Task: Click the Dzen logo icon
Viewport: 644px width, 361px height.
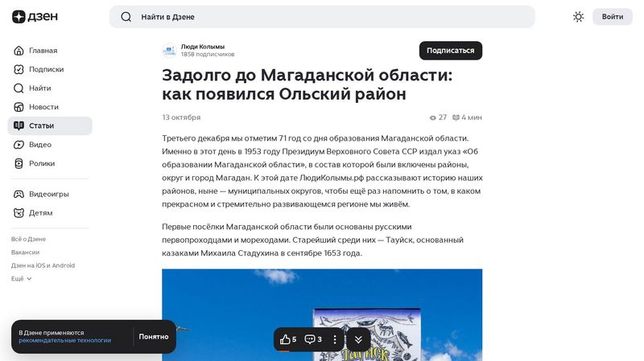Action: tap(19, 17)
